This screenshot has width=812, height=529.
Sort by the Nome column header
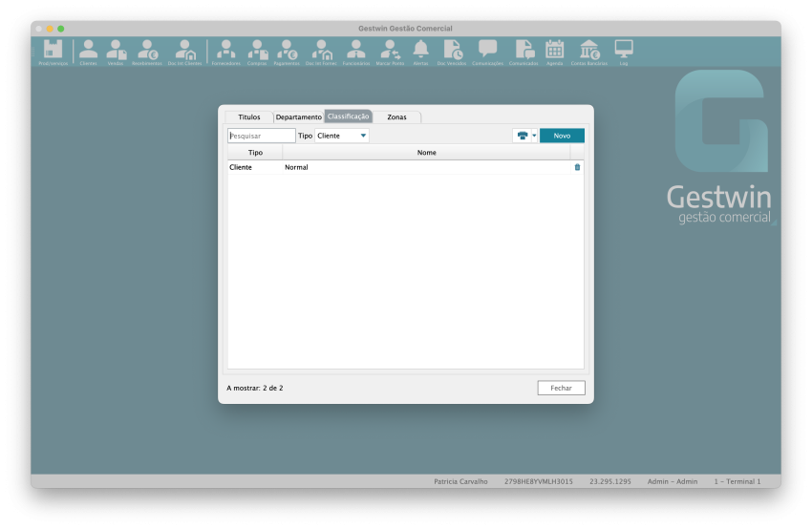pyautogui.click(x=426, y=152)
